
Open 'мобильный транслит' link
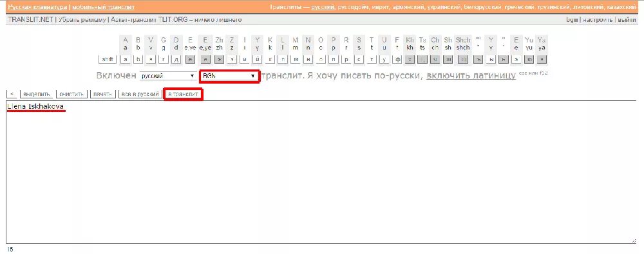(x=103, y=7)
